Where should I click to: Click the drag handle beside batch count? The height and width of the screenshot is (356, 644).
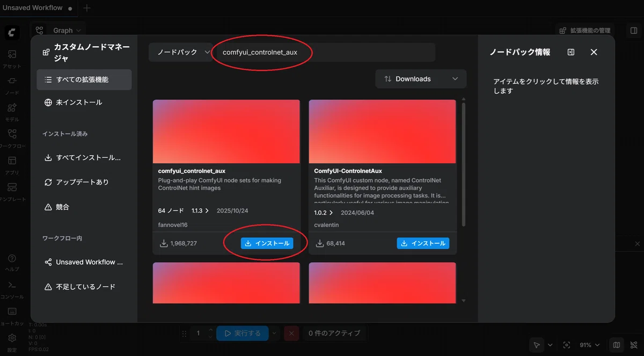tap(185, 333)
